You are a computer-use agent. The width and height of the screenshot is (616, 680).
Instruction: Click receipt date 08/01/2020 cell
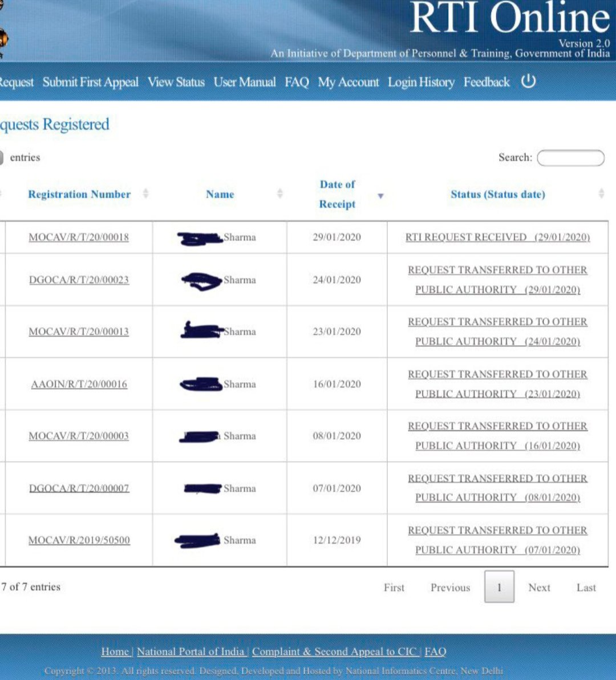pos(337,436)
